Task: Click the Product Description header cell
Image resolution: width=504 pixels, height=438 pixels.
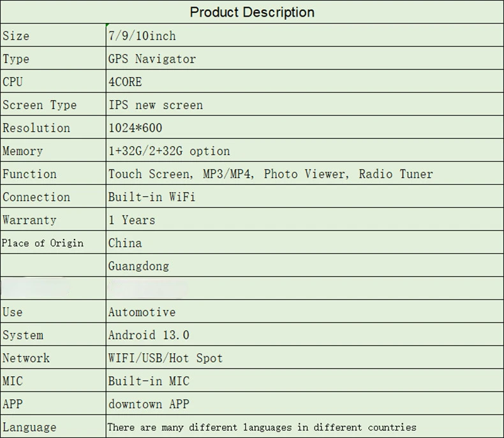Action: point(252,12)
